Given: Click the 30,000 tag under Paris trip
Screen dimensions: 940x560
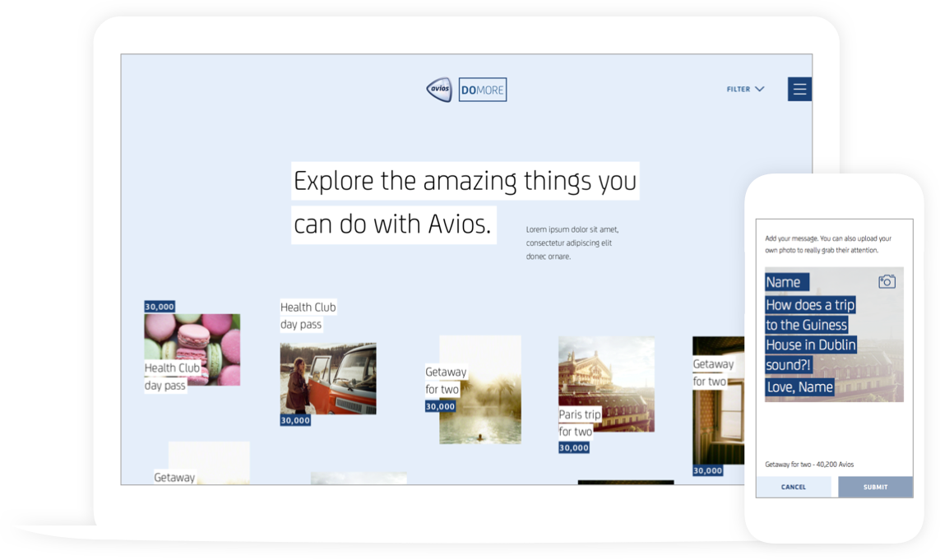Looking at the screenshot, I should (x=574, y=448).
